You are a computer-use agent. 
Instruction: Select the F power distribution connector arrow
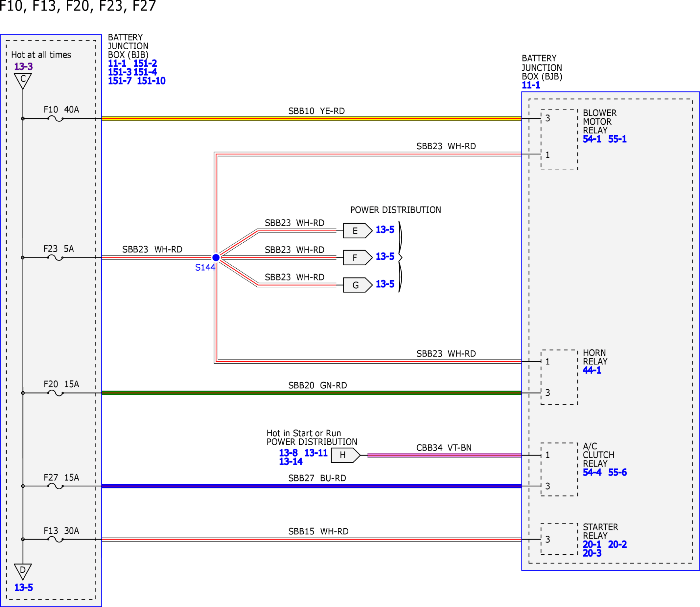[358, 258]
